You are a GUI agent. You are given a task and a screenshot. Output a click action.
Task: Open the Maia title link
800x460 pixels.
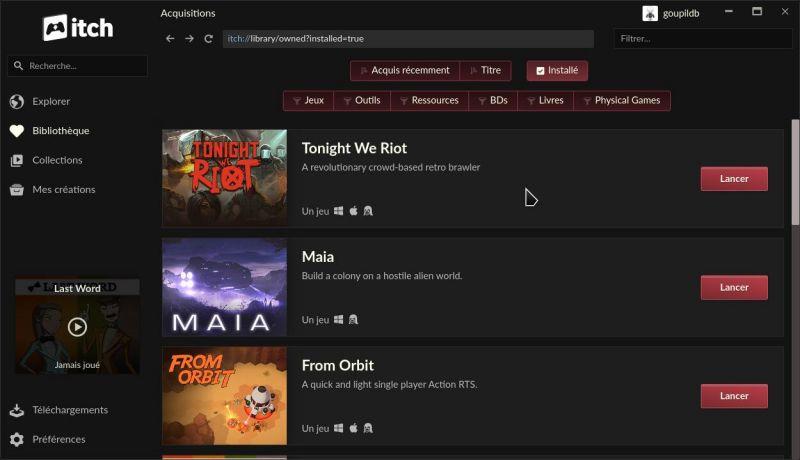coord(317,257)
